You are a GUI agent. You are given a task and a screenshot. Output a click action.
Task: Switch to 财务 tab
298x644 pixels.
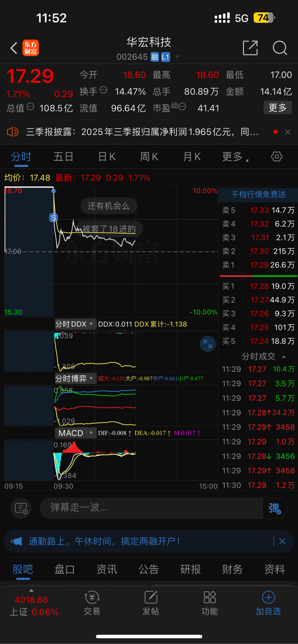232,569
